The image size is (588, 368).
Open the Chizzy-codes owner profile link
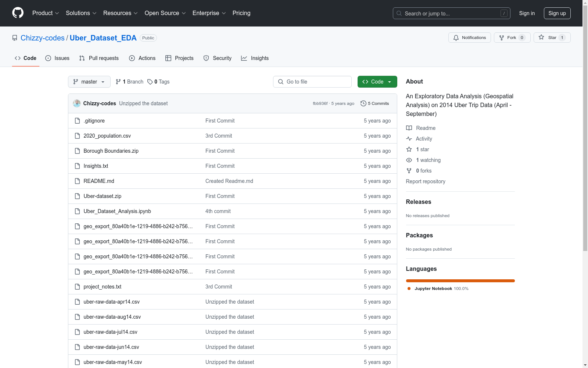43,38
